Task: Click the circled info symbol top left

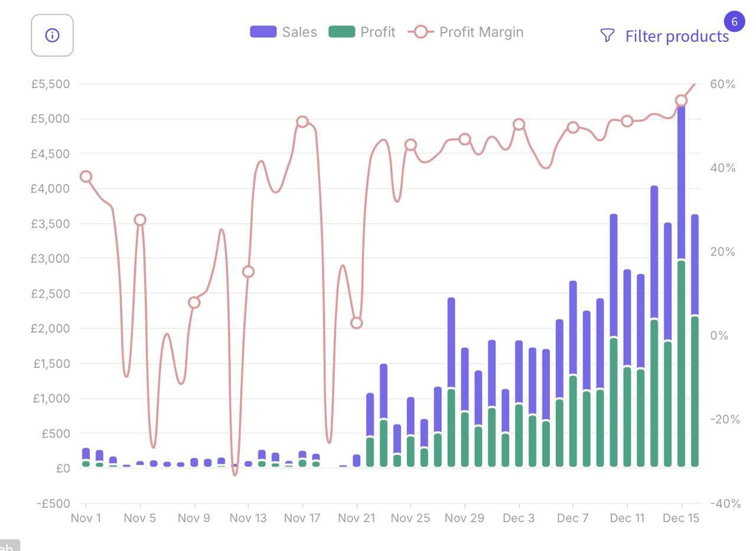Action: point(52,35)
